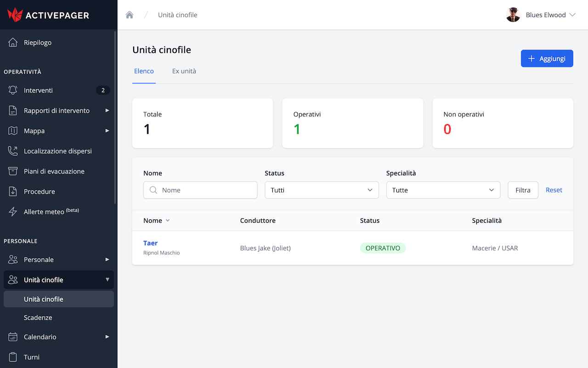Click the Piani di evacuazione archive icon
Image resolution: width=588 pixels, height=368 pixels.
tap(13, 171)
